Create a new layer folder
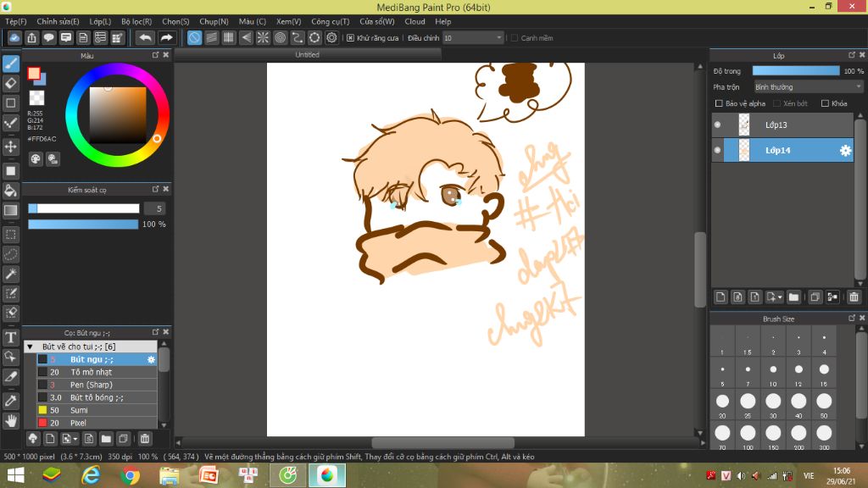The image size is (868, 488). (x=793, y=297)
